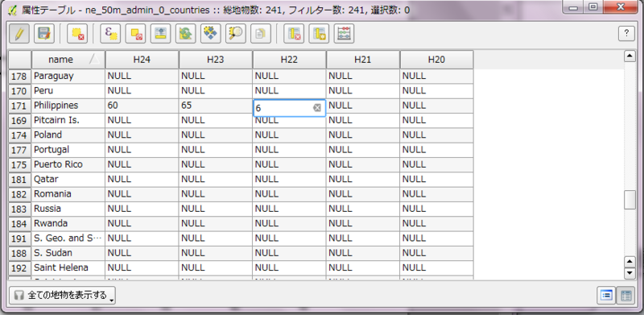Click the S. Sudan name cell
Image resolution: width=644 pixels, height=315 pixels.
pyautogui.click(x=68, y=253)
